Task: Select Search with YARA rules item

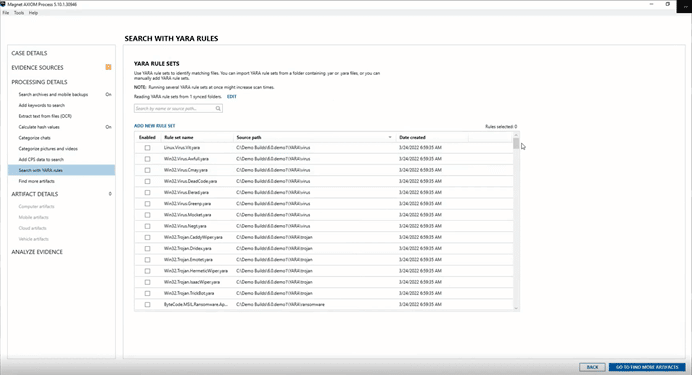Action: tap(61, 170)
